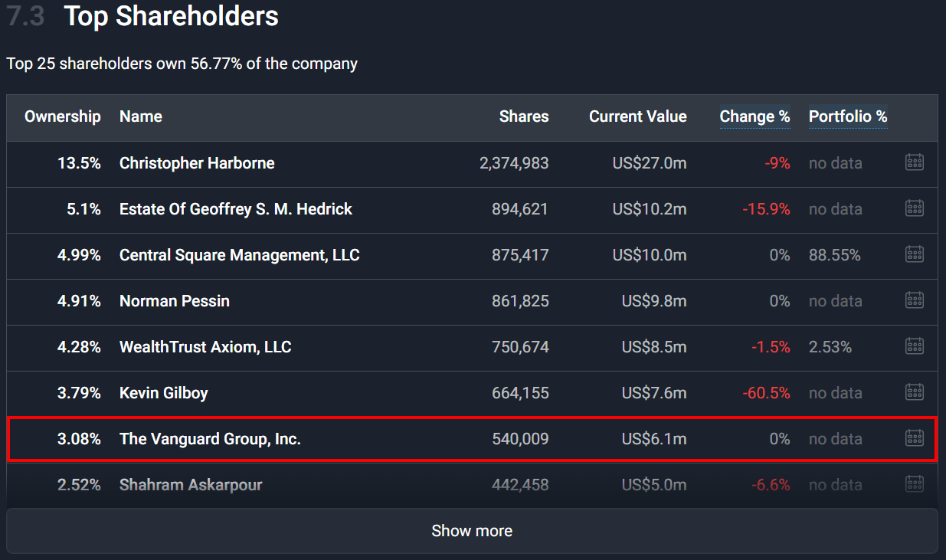Open the calendar icon for Shahram Askarpour
This screenshot has width=946, height=560.
pos(914,483)
